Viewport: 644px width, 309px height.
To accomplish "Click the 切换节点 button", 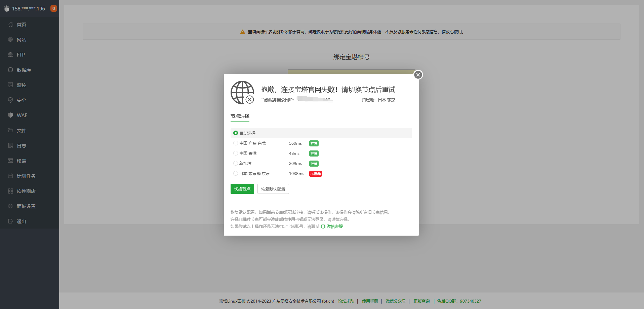I will point(242,189).
